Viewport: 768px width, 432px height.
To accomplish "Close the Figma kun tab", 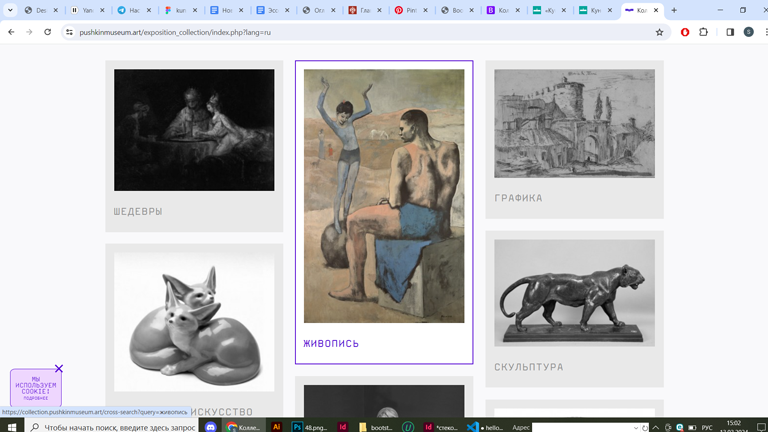I will tap(195, 10).
